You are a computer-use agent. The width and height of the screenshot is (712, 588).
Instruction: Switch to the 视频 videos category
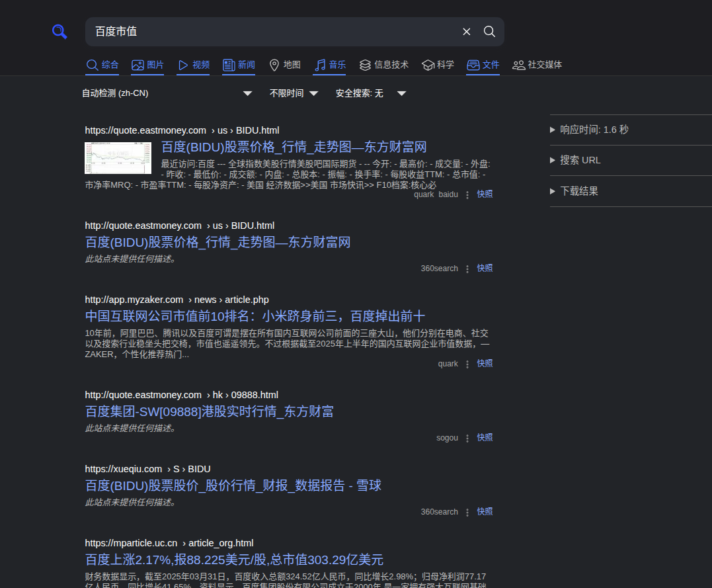[193, 65]
